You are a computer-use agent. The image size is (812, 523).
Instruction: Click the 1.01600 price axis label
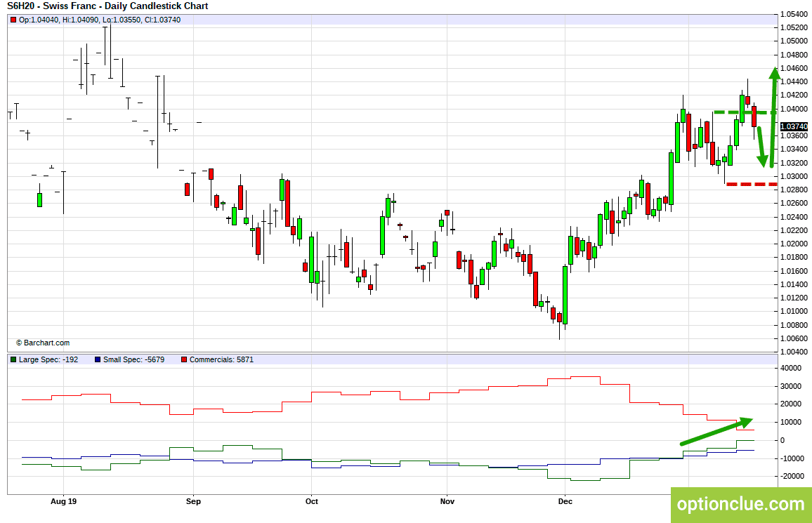point(794,271)
